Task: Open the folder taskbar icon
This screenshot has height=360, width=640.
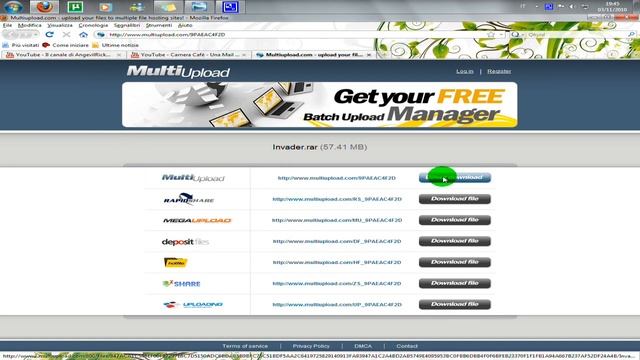Action: (167, 7)
